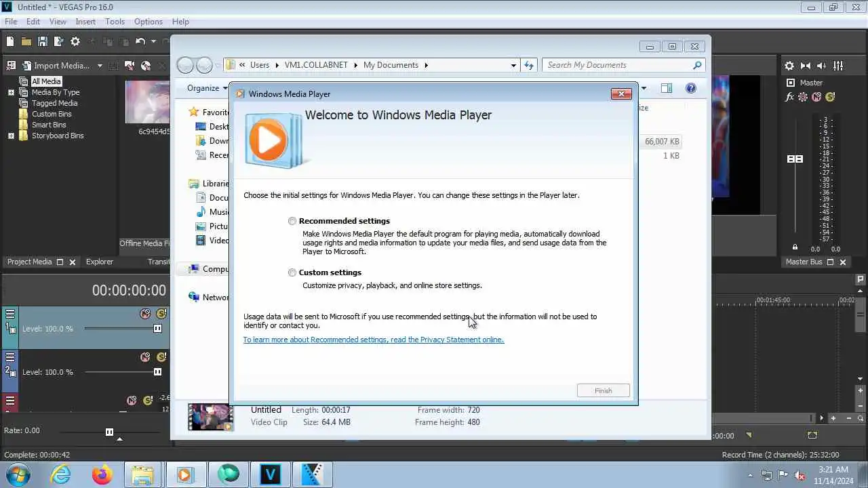Open address bar history dropdown in Explorer
Viewport: 868px width, 488px height.
[x=513, y=65]
